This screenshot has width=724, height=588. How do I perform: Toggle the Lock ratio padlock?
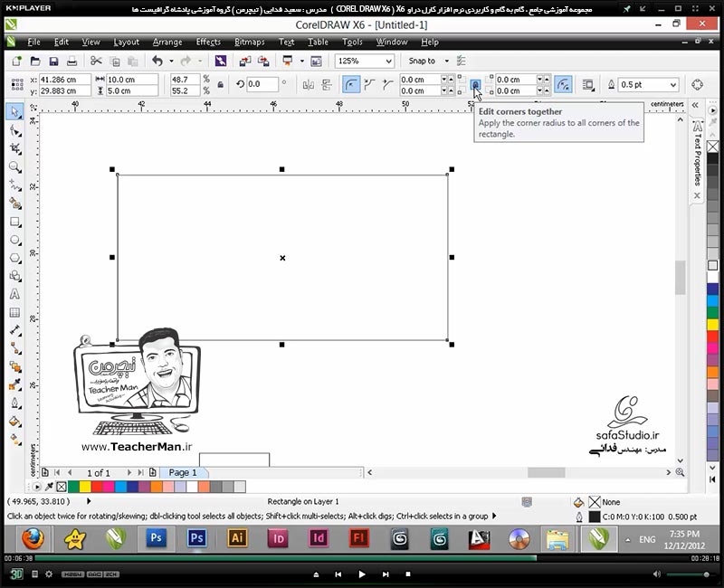(x=221, y=85)
